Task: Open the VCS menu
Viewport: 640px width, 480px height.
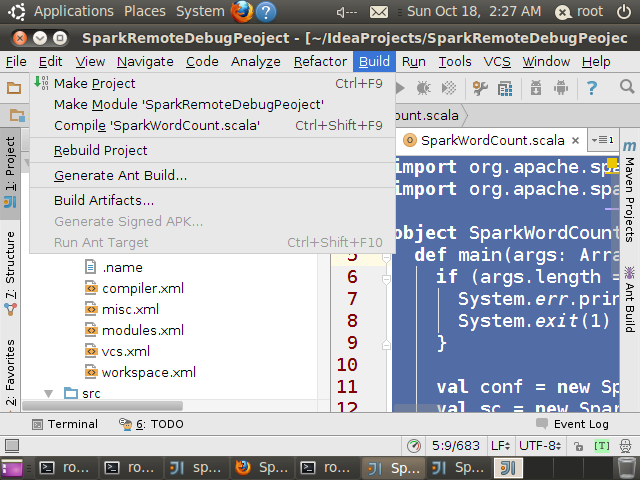Action: click(x=497, y=62)
